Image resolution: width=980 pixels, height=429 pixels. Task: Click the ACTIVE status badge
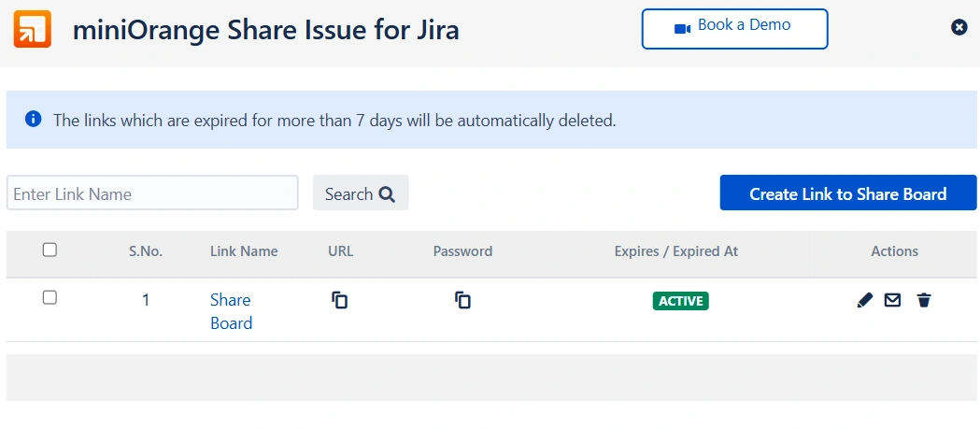(x=681, y=301)
